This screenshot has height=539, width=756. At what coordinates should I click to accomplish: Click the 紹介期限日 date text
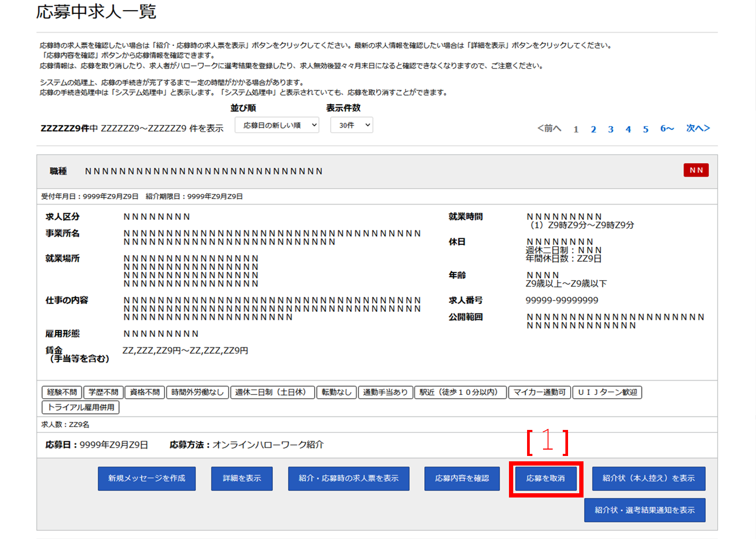click(194, 196)
